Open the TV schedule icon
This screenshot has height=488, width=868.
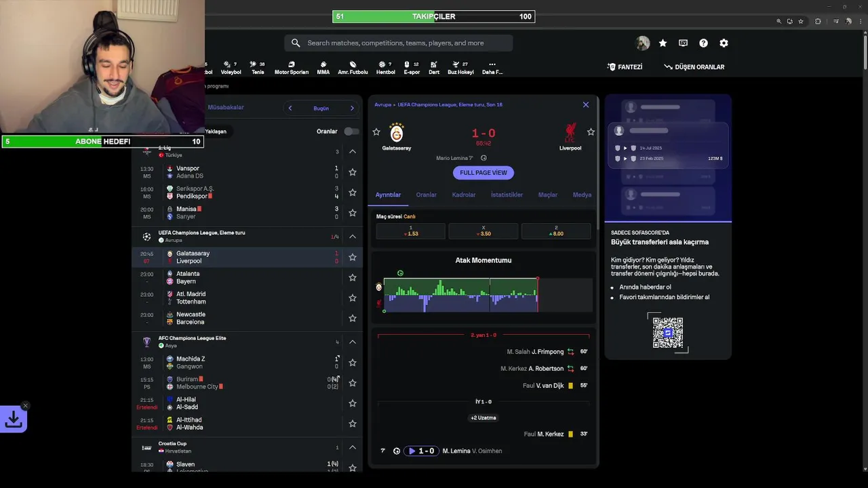pos(683,43)
